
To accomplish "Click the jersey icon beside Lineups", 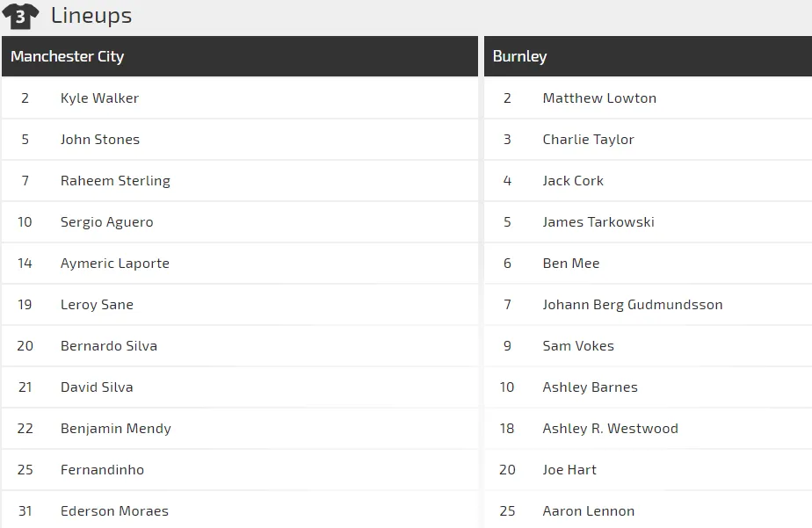I will pyautogui.click(x=20, y=16).
